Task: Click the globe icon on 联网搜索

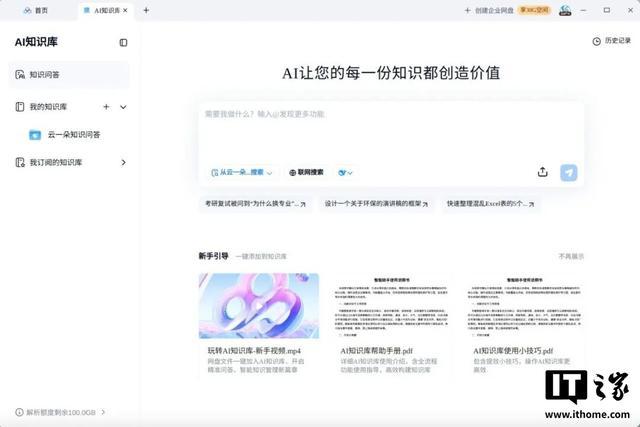Action: point(292,173)
